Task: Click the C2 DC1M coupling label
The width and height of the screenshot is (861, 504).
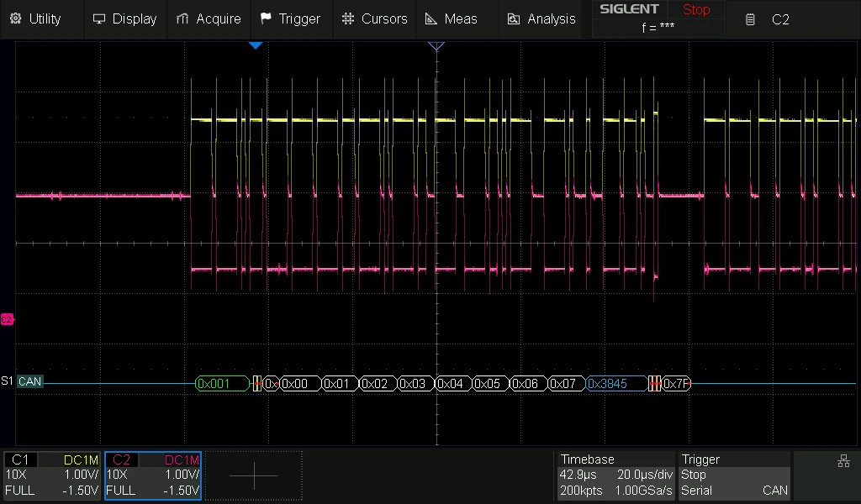Action: (x=182, y=460)
